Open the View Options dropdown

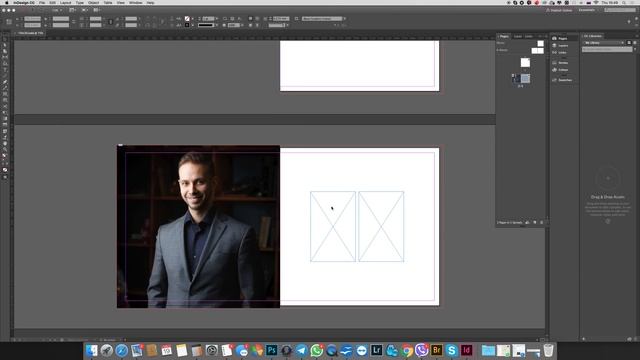pos(73,10)
